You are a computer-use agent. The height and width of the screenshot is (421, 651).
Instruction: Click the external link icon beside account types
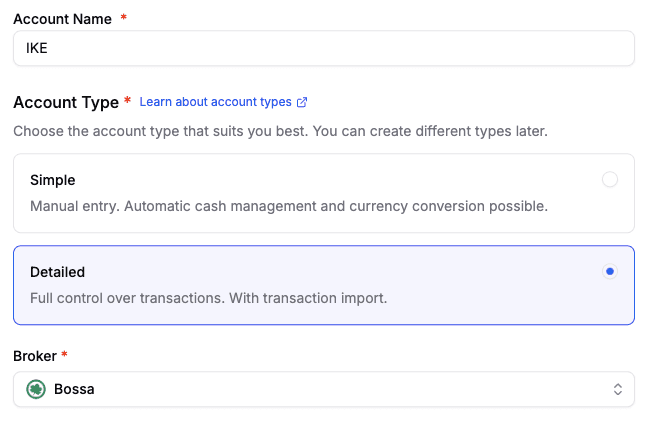(302, 102)
